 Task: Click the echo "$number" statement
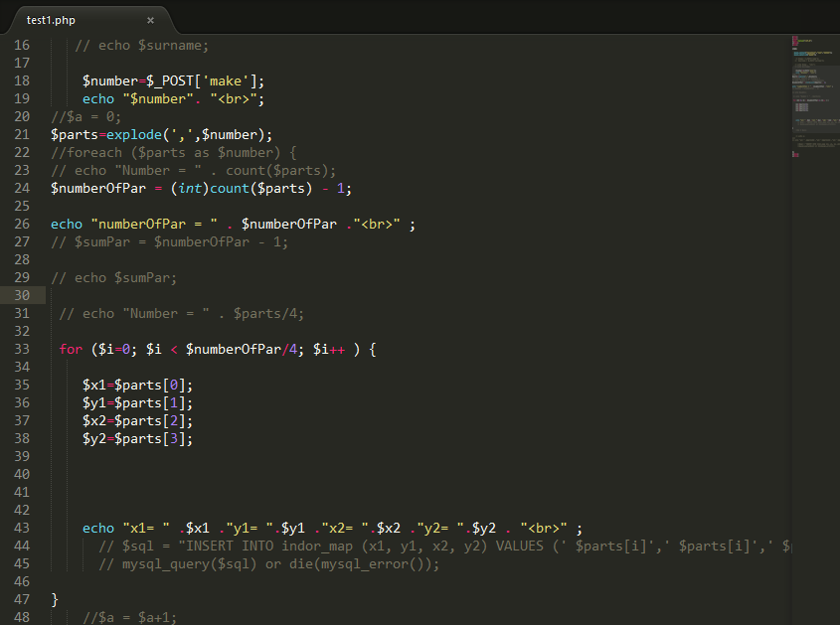click(173, 99)
